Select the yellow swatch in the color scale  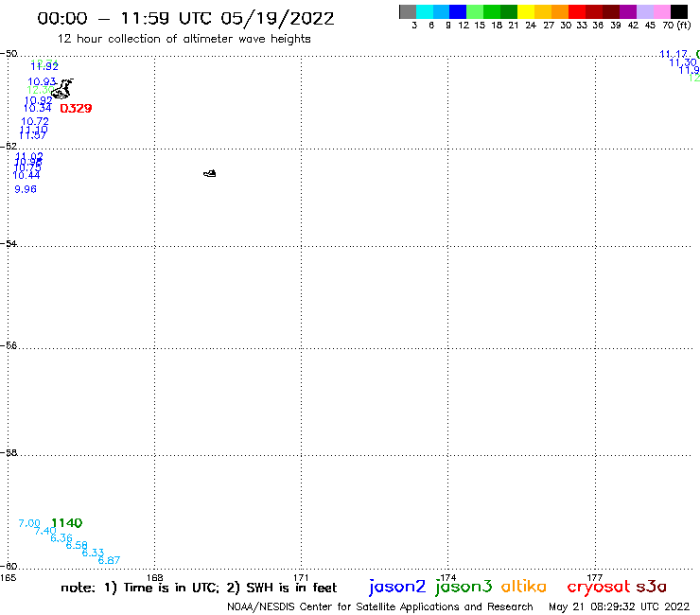click(526, 11)
